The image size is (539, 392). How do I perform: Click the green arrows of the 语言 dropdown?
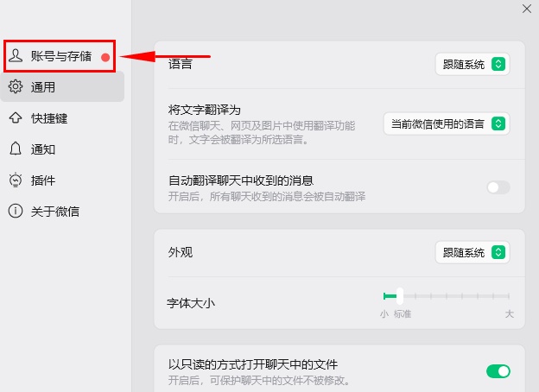(x=498, y=64)
